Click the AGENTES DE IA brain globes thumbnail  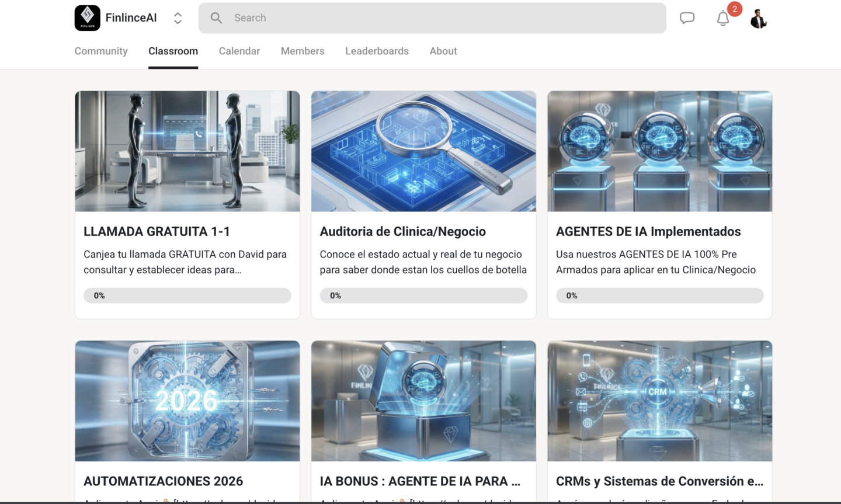tap(660, 151)
